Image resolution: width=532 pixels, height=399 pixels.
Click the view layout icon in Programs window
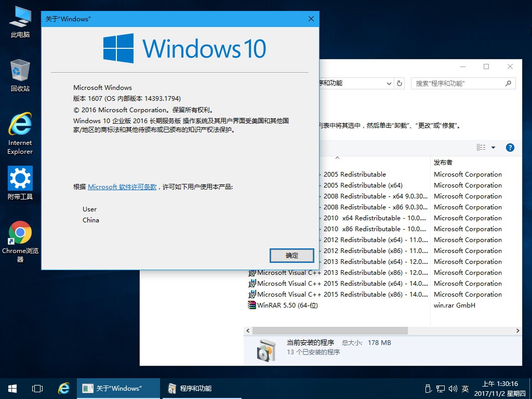pyautogui.click(x=481, y=147)
